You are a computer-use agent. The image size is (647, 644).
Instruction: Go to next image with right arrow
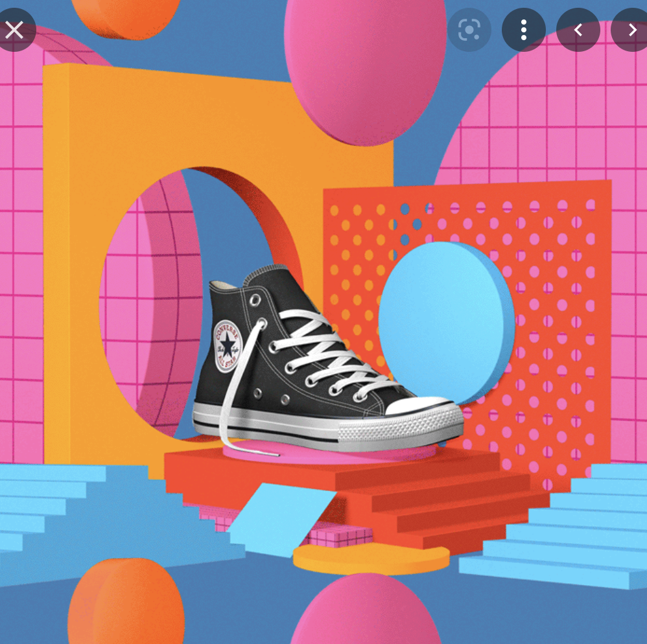point(631,30)
